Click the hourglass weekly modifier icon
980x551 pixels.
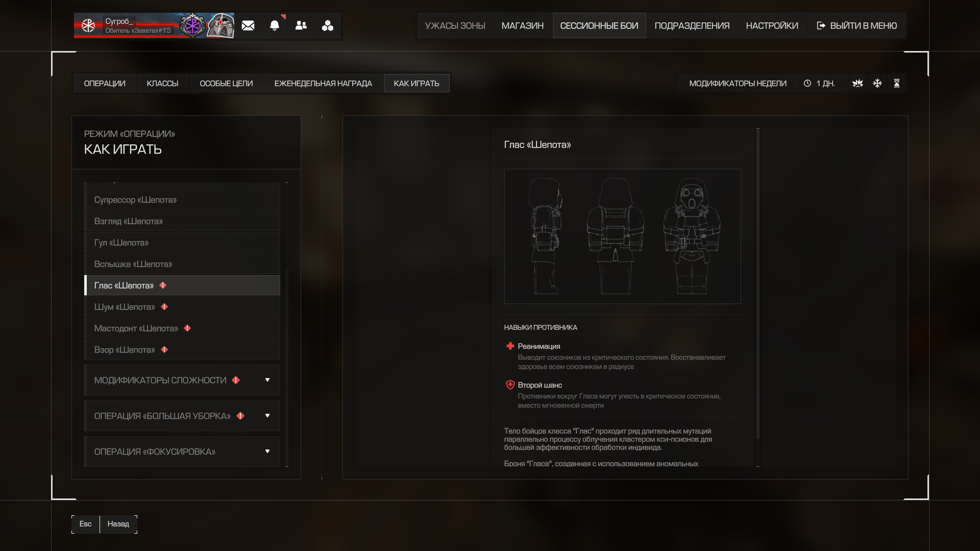tap(897, 83)
